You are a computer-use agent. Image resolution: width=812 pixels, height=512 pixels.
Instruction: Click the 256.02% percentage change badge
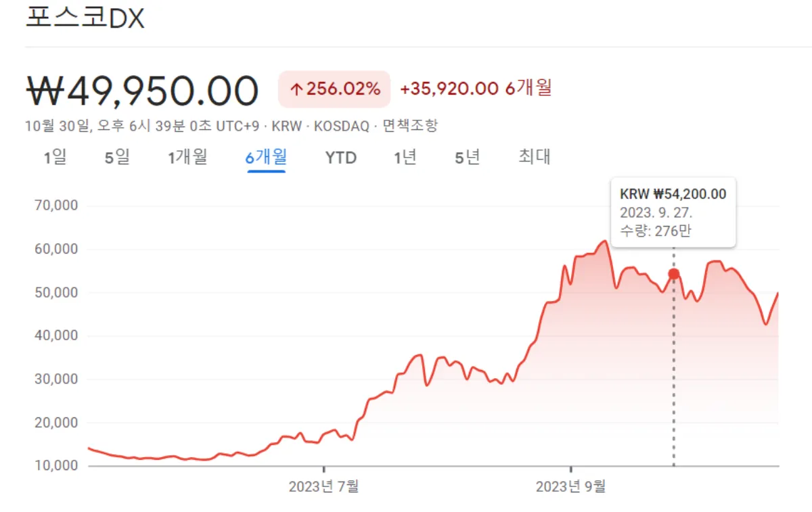coord(334,89)
